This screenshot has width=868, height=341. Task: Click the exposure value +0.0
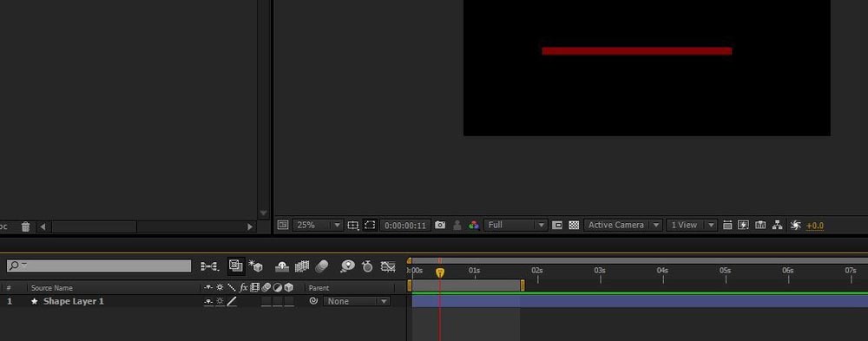815,226
